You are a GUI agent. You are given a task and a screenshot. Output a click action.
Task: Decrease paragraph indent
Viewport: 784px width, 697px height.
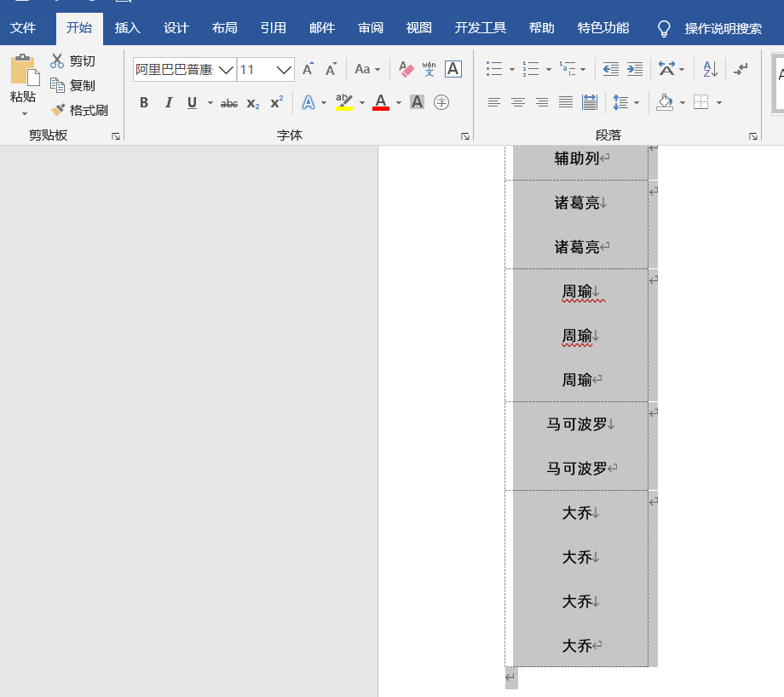[610, 69]
